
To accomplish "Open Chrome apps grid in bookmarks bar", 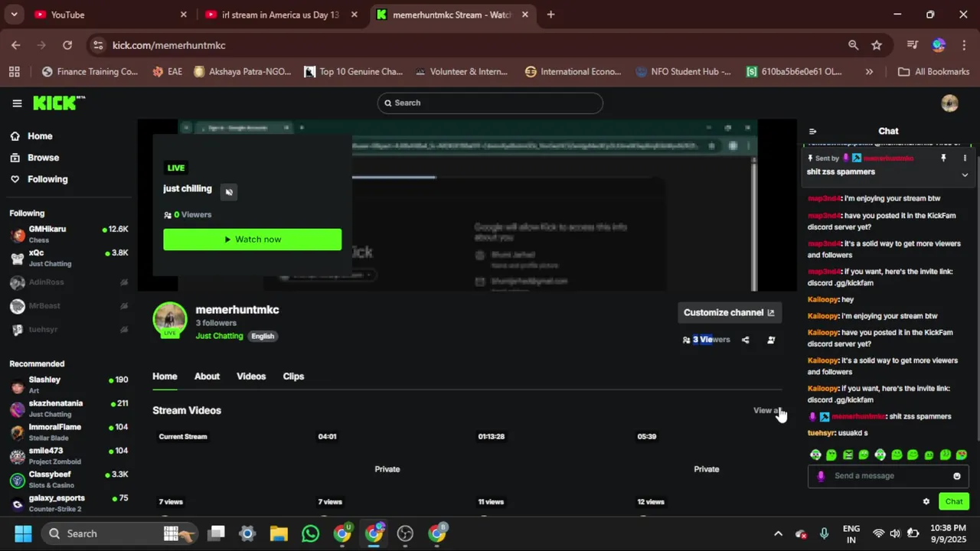I will coord(14,72).
